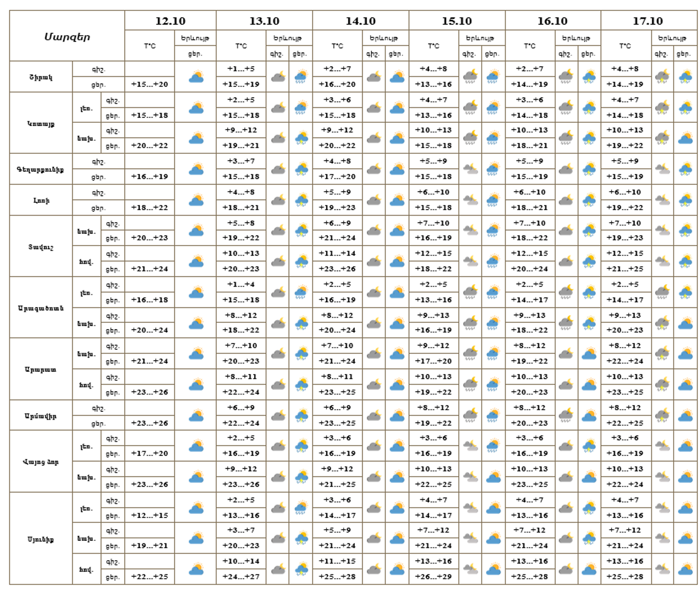Click the +1...+5 temperature cell
This screenshot has width=700, height=592.
241,69
